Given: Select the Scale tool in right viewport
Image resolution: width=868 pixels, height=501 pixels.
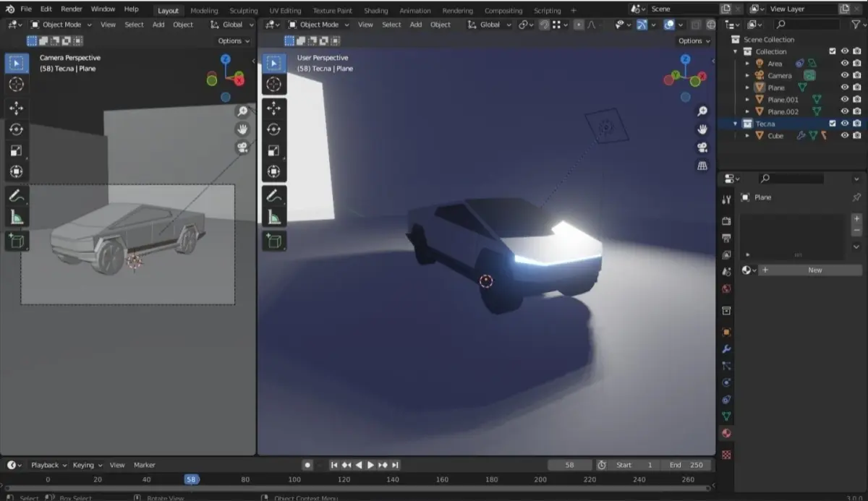Looking at the screenshot, I should tap(273, 150).
